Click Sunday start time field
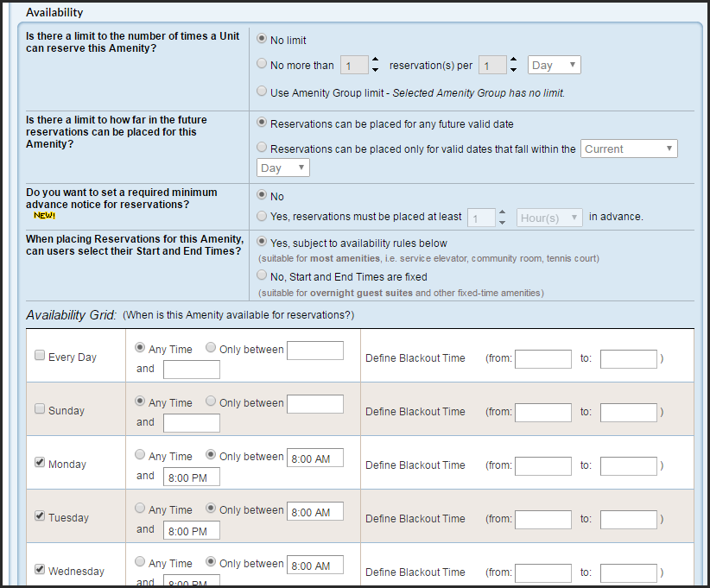The width and height of the screenshot is (710, 588). point(315,404)
